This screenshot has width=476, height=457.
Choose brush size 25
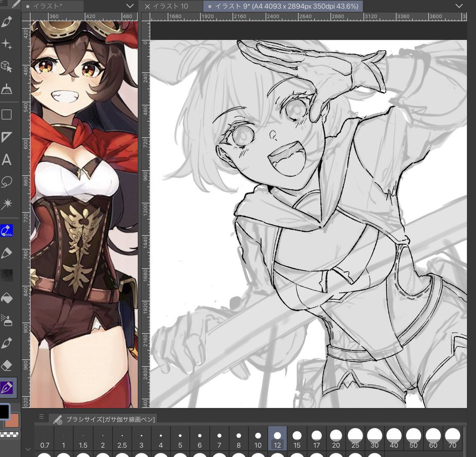click(355, 439)
